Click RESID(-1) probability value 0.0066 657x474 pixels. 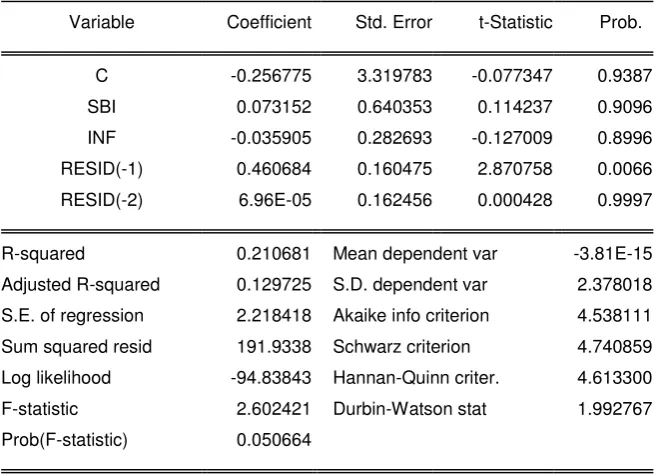click(x=625, y=169)
